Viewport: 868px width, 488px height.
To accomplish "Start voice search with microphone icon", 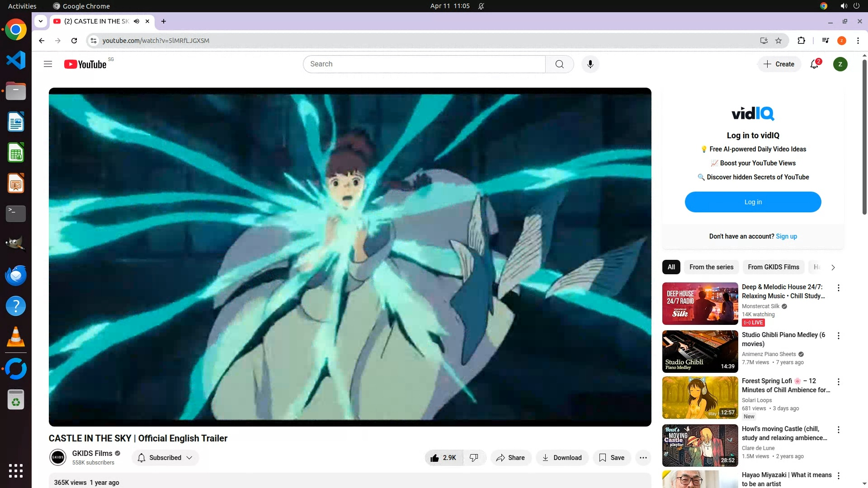I will pos(590,64).
